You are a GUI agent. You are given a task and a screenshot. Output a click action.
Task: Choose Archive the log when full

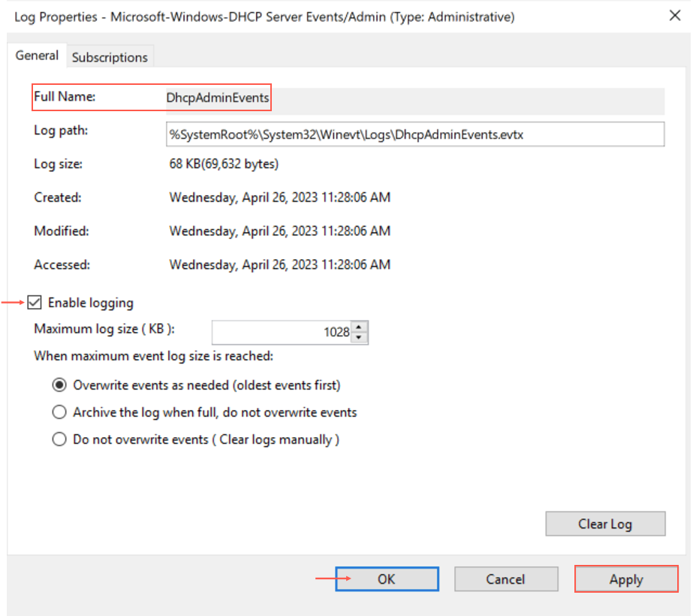[x=59, y=412]
